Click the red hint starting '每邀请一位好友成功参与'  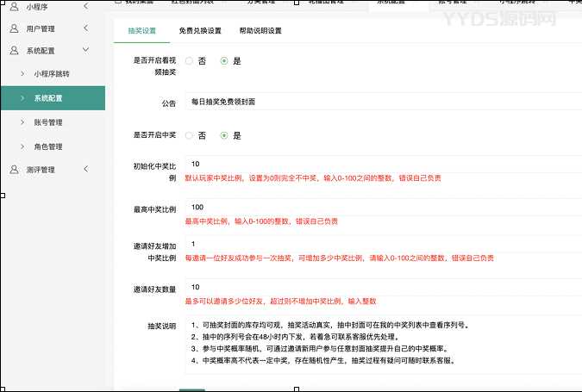tap(339, 258)
